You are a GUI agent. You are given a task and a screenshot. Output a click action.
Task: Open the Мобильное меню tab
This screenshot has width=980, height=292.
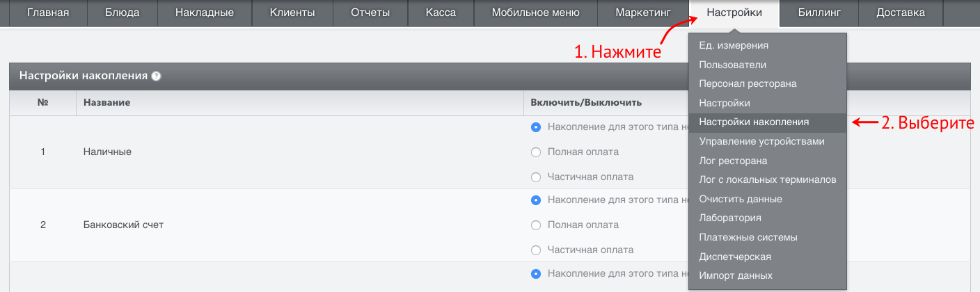[x=535, y=13]
